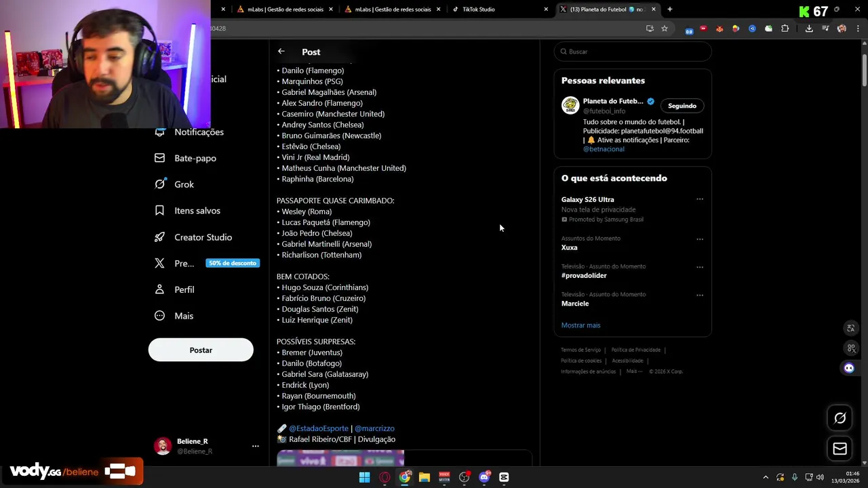Click Mostrar mais link
Screen dimensions: 868x488
580,325
